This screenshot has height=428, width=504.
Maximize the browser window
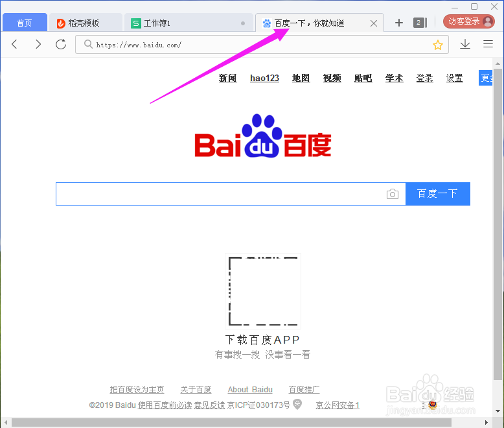(x=474, y=6)
